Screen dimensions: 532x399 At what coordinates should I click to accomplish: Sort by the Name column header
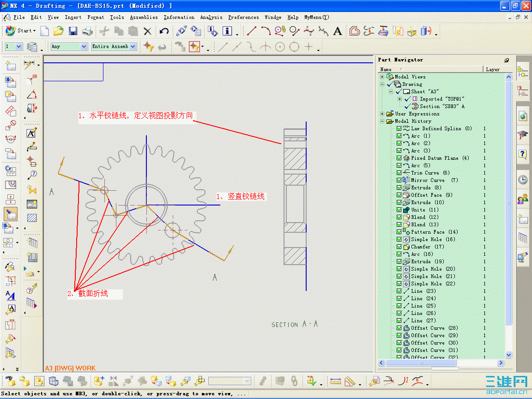click(430, 69)
